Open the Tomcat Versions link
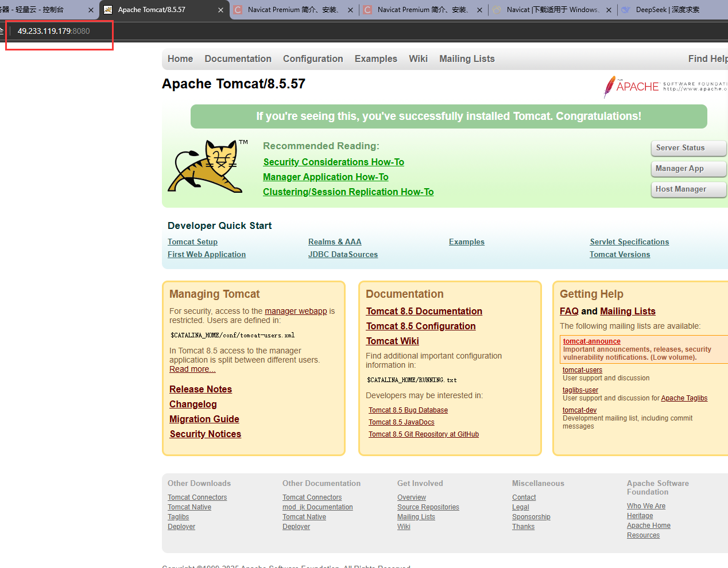Image resolution: width=728 pixels, height=568 pixels. point(619,255)
